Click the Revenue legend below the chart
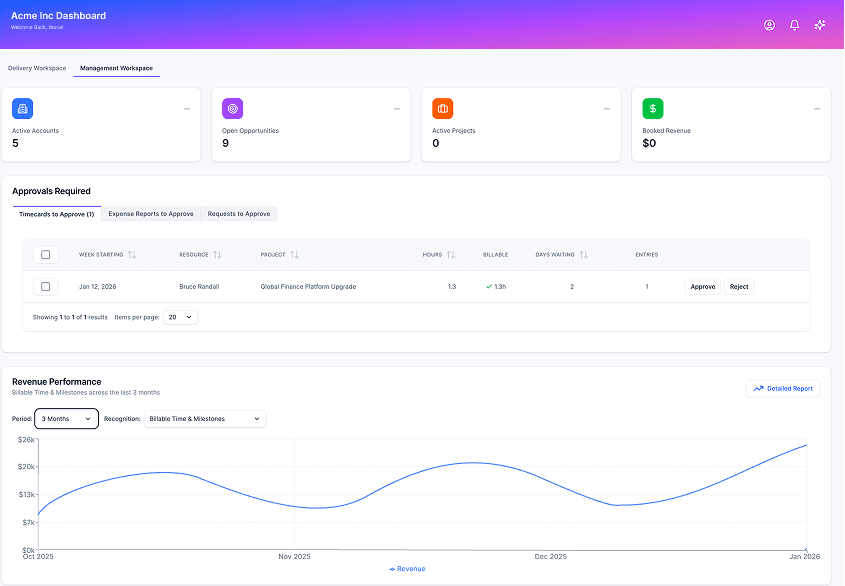This screenshot has height=586, width=845. (x=406, y=568)
